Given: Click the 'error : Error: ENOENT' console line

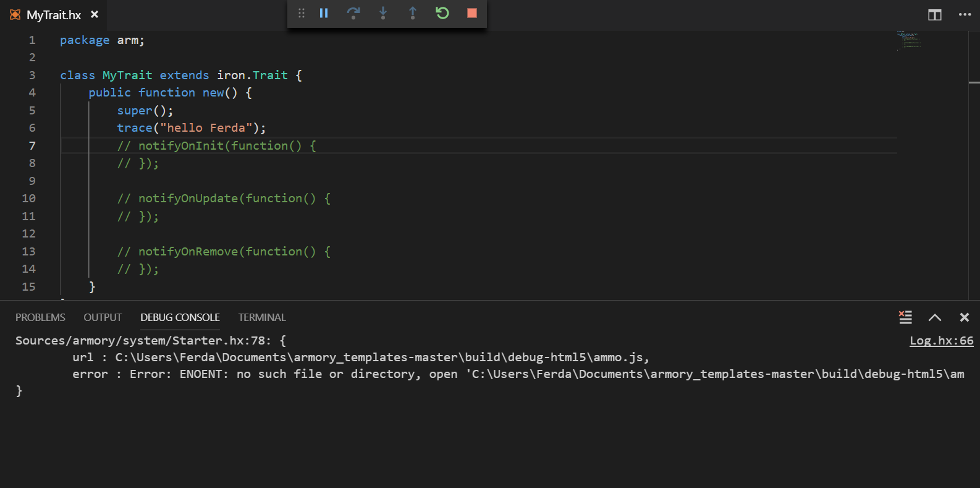Looking at the screenshot, I should click(x=518, y=374).
